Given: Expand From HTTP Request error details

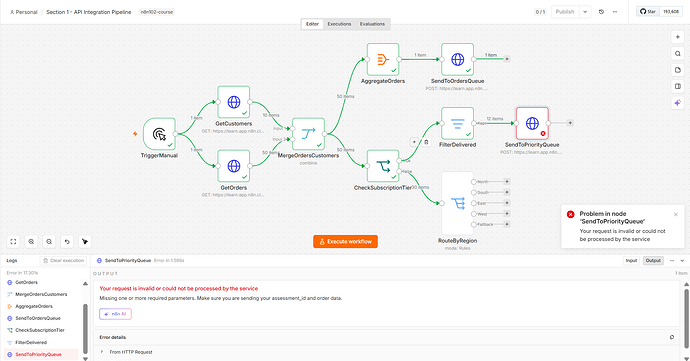Looking at the screenshot, I should coord(102,352).
